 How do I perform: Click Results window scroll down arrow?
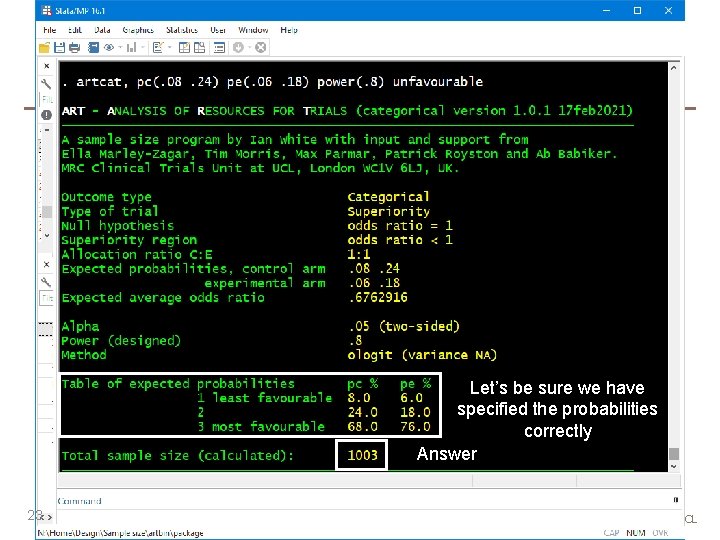(x=673, y=466)
